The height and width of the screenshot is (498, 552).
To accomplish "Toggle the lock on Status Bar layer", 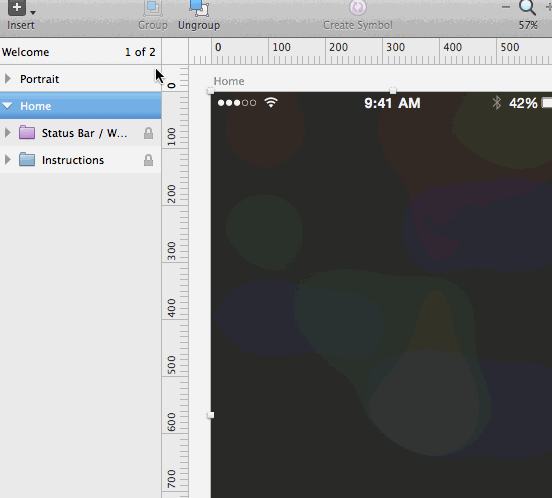I will click(149, 133).
